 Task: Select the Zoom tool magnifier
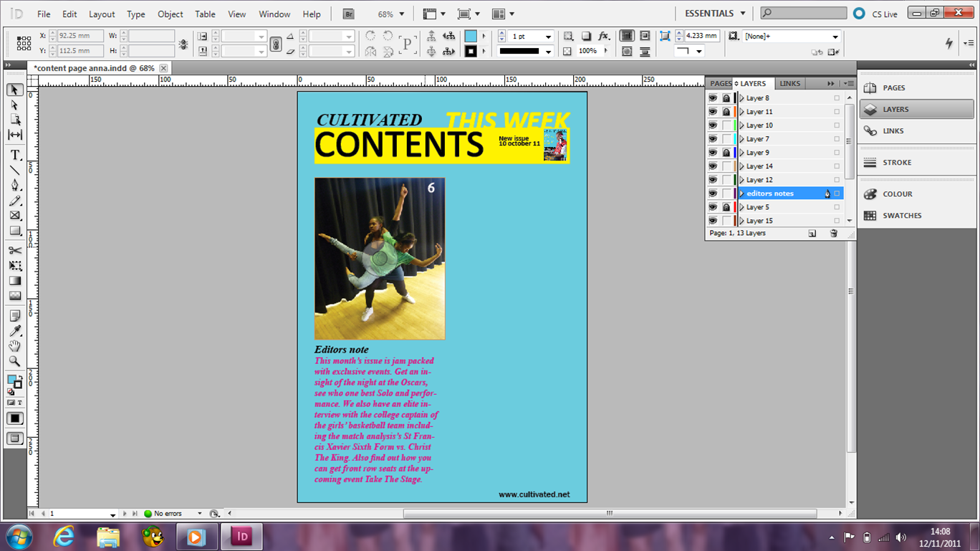coord(14,361)
